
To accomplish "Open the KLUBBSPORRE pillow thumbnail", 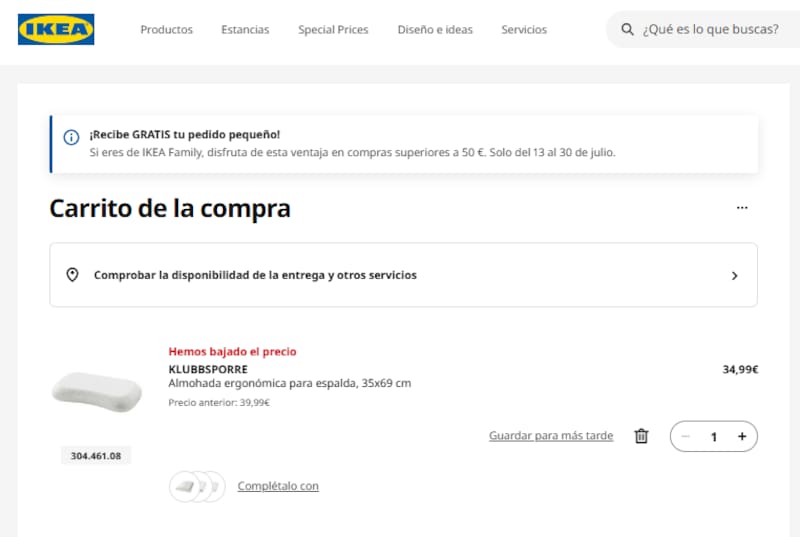I will (x=97, y=392).
